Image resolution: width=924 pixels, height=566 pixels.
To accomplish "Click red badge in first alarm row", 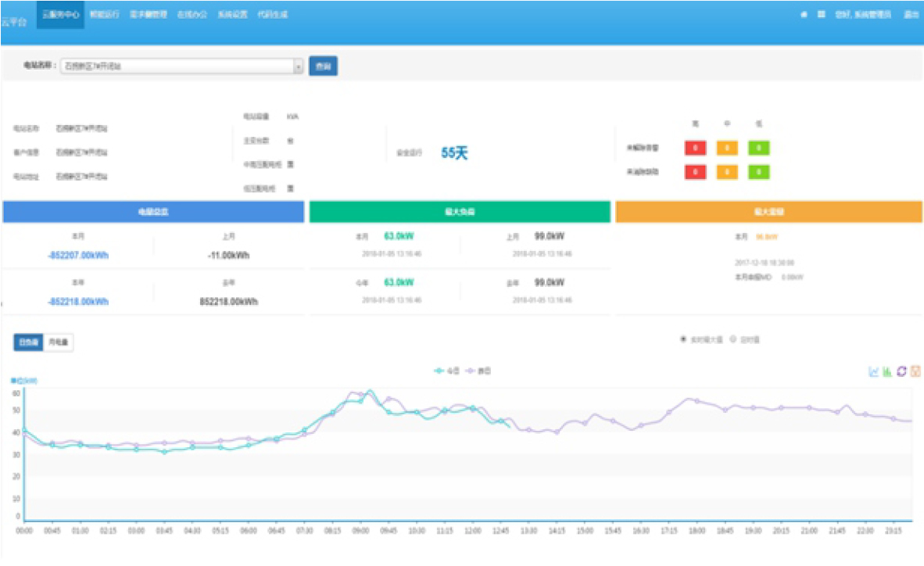I will (x=696, y=148).
